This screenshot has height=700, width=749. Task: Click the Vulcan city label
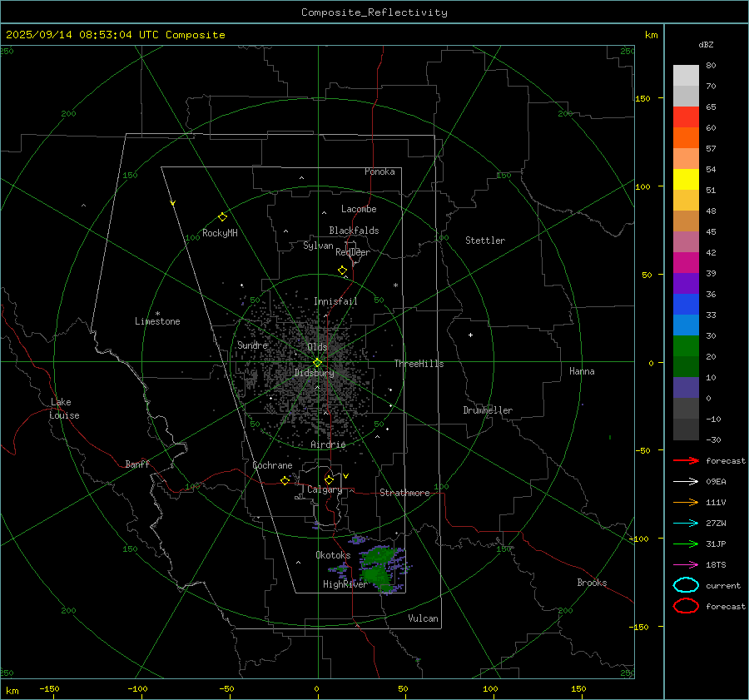pyautogui.click(x=423, y=618)
